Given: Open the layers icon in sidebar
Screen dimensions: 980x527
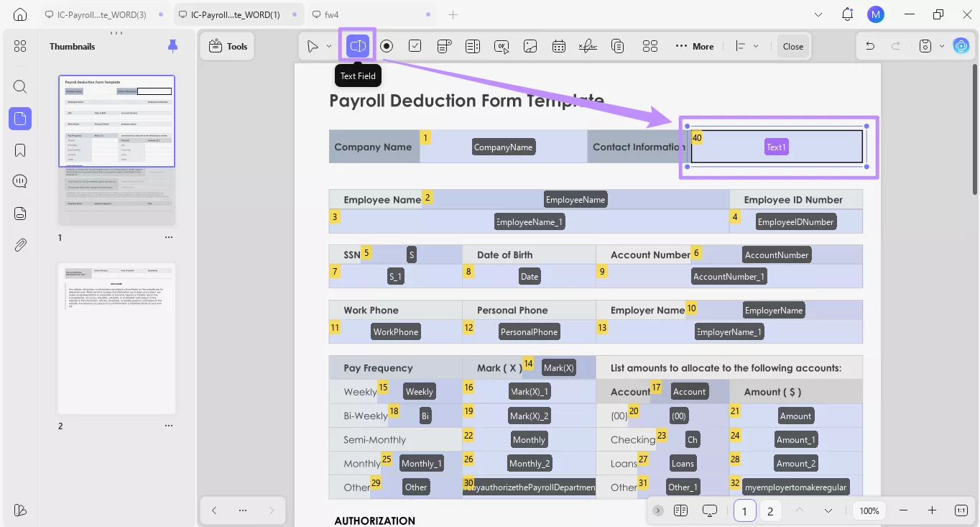Looking at the screenshot, I should pyautogui.click(x=20, y=510).
